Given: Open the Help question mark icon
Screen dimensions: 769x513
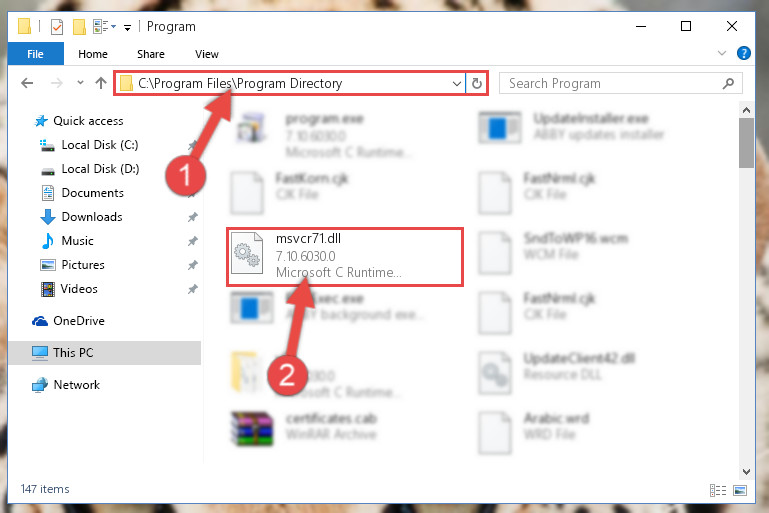Looking at the screenshot, I should (743, 53).
